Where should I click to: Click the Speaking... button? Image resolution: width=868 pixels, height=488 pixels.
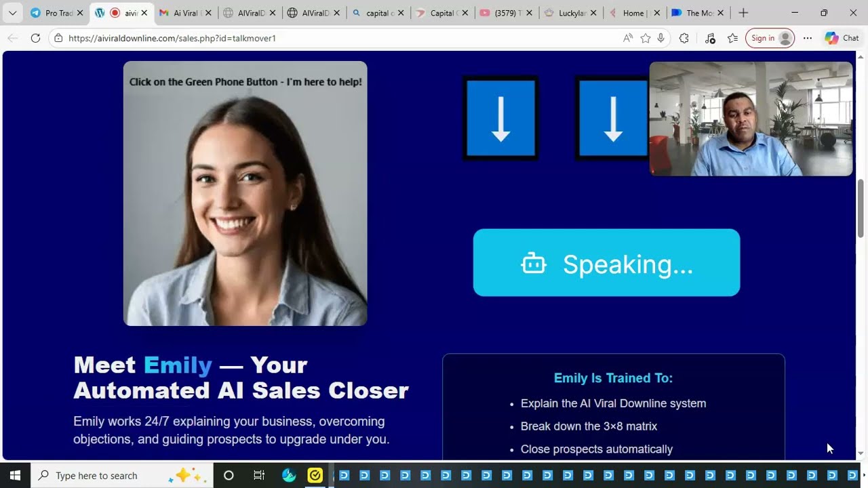(x=606, y=262)
